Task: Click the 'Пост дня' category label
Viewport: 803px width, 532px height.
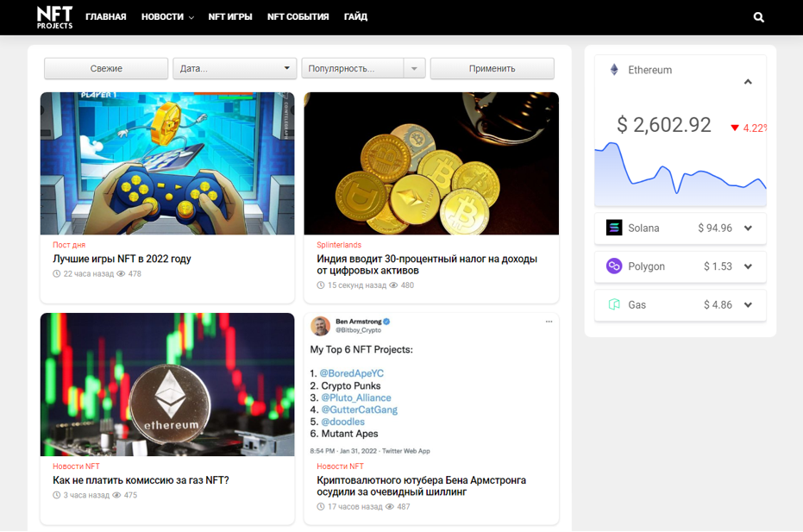Action: (x=69, y=245)
